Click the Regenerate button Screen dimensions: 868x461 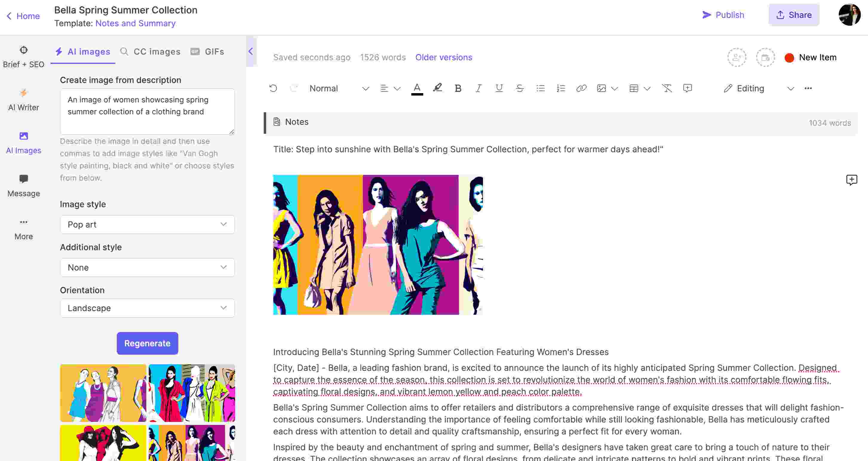point(147,343)
